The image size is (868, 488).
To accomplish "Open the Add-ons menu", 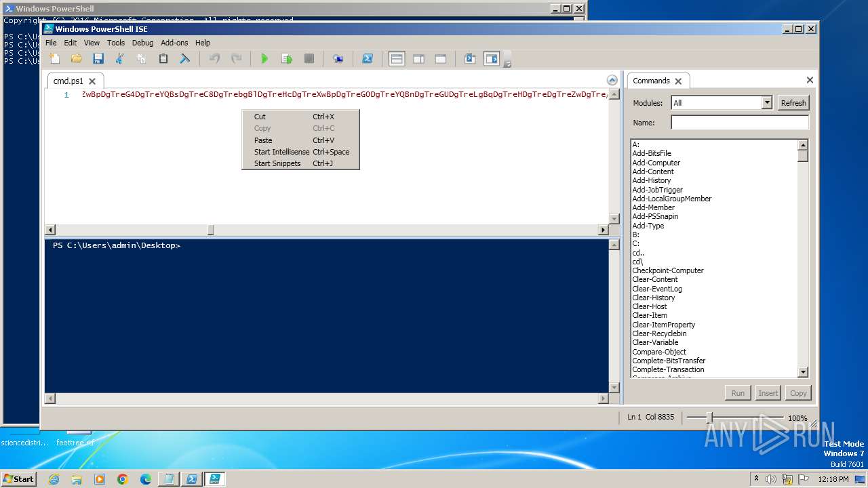I will point(174,43).
